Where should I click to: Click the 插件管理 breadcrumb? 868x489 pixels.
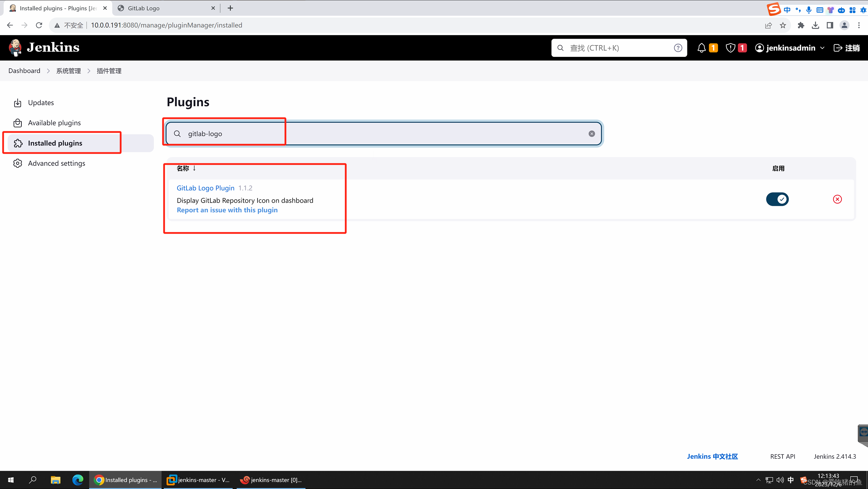click(109, 71)
